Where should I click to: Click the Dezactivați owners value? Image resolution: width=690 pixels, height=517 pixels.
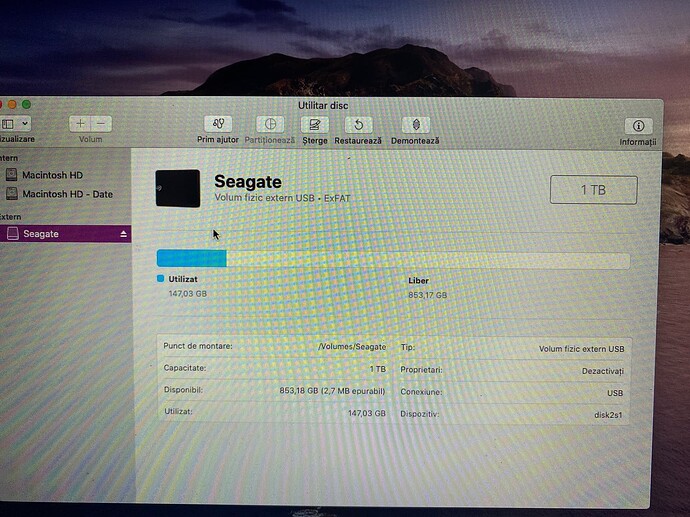[603, 371]
